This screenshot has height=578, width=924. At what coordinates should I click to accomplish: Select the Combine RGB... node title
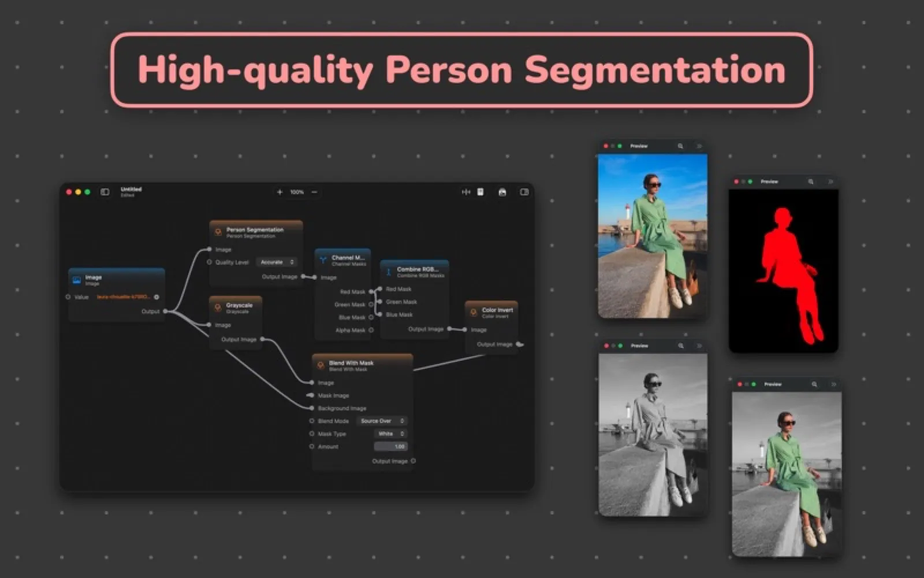pyautogui.click(x=418, y=269)
